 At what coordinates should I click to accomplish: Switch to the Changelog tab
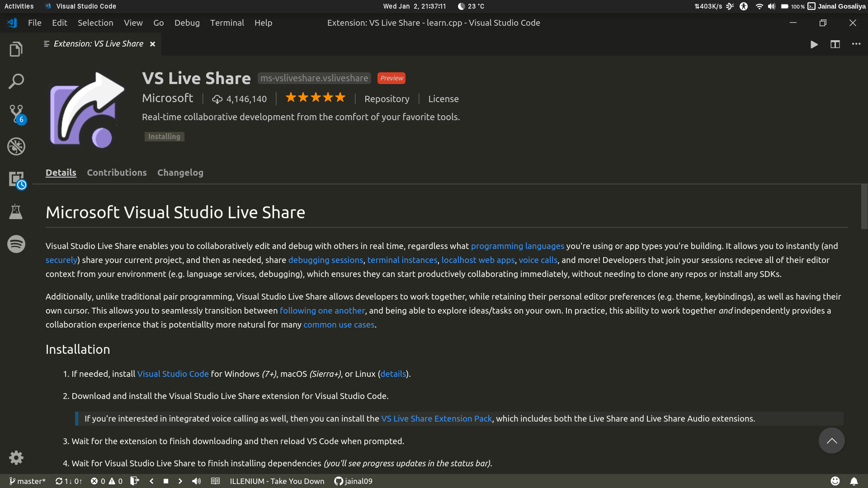point(180,173)
